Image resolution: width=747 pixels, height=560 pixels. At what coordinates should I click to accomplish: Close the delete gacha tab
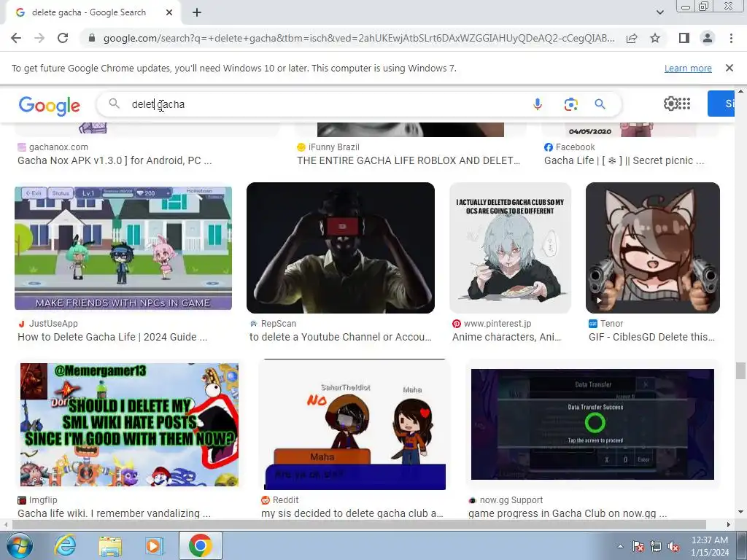tap(169, 12)
